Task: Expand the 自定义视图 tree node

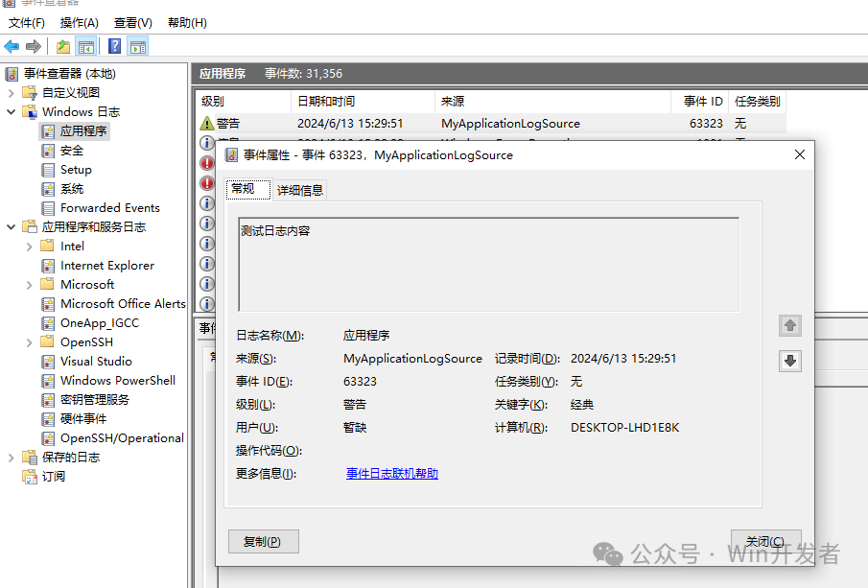Action: pyautogui.click(x=12, y=92)
